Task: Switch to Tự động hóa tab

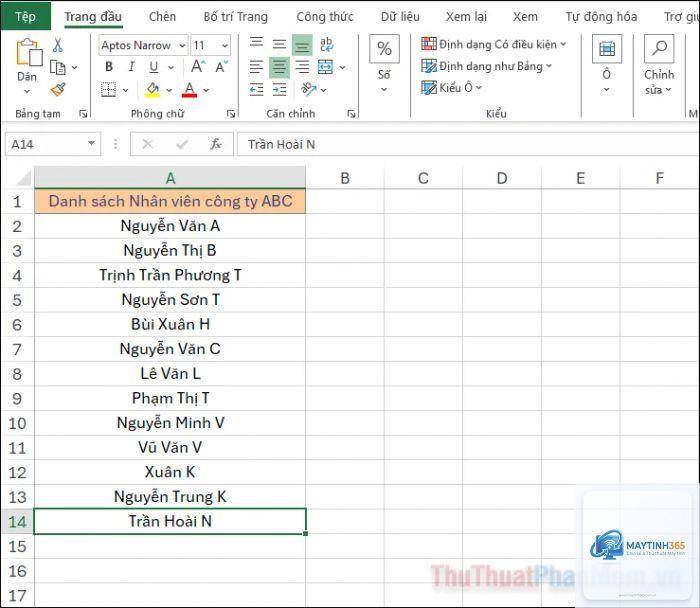Action: click(601, 17)
